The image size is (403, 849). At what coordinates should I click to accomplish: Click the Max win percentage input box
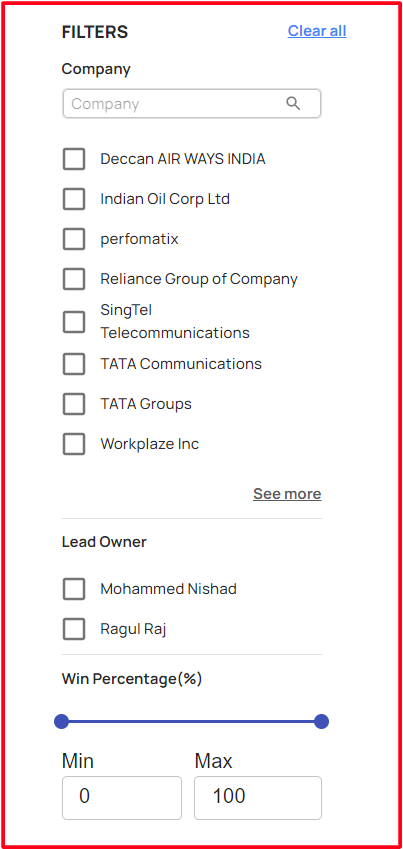(x=258, y=798)
